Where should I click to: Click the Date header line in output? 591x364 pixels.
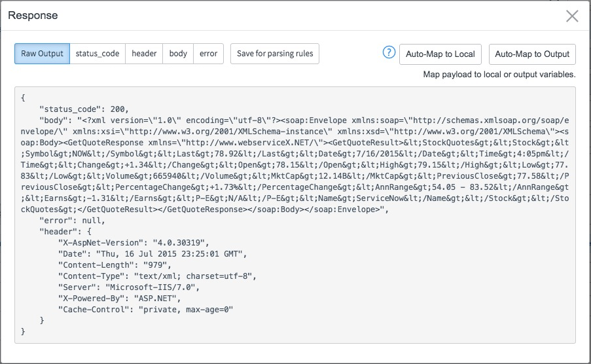tap(152, 254)
